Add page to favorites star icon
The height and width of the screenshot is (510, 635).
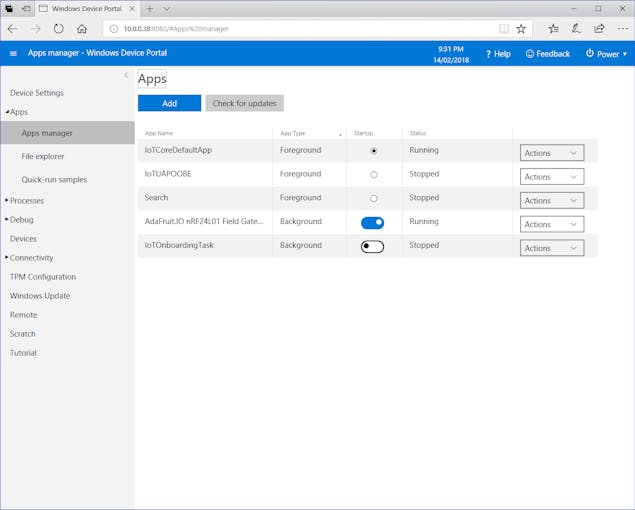click(521, 29)
